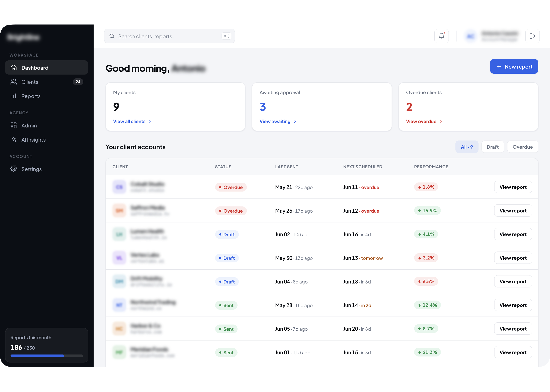Open Dashboard in the sidebar
The image size is (550, 392).
(x=47, y=68)
